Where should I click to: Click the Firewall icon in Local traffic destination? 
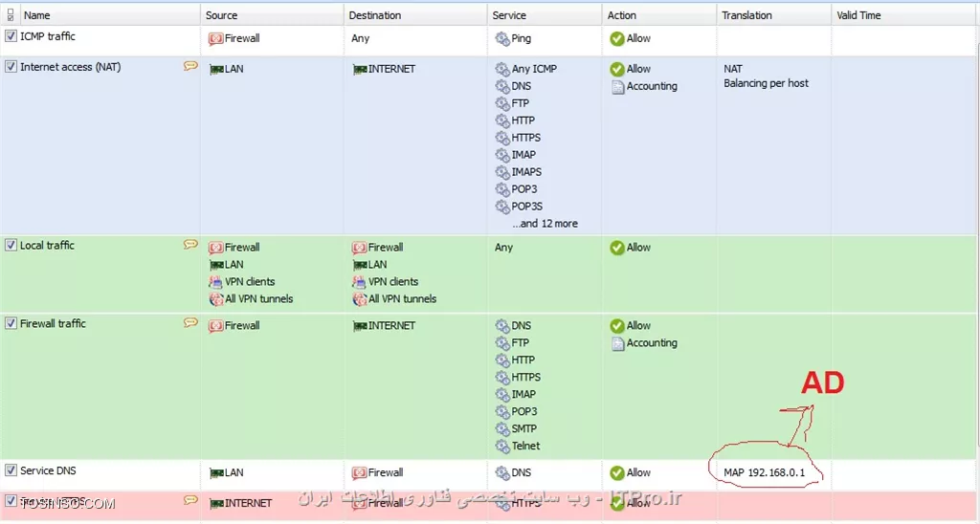360,248
